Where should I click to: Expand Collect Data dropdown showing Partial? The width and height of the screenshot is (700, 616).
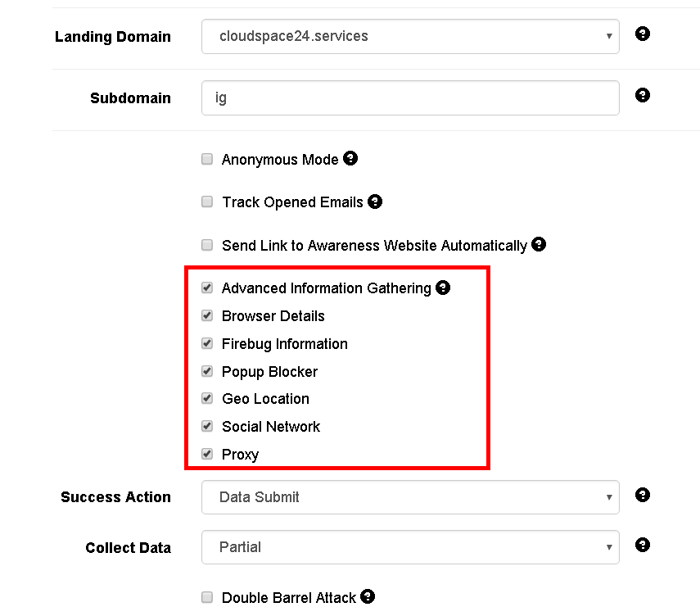[410, 547]
